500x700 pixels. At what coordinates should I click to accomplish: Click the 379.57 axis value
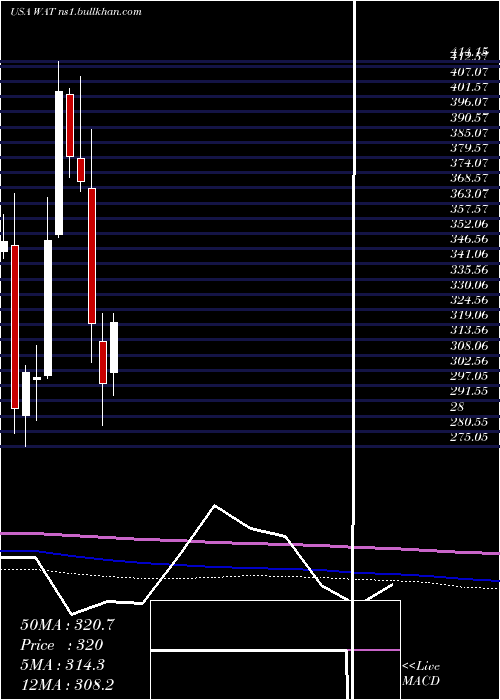(x=469, y=148)
